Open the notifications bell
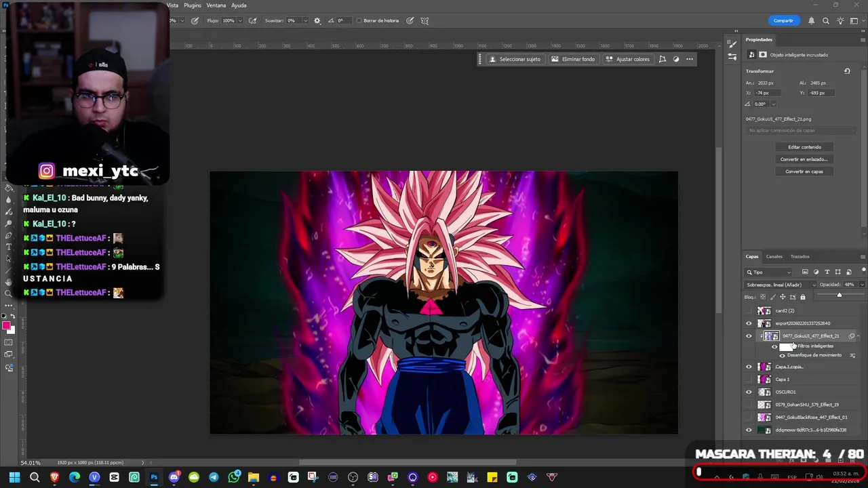 [811, 20]
